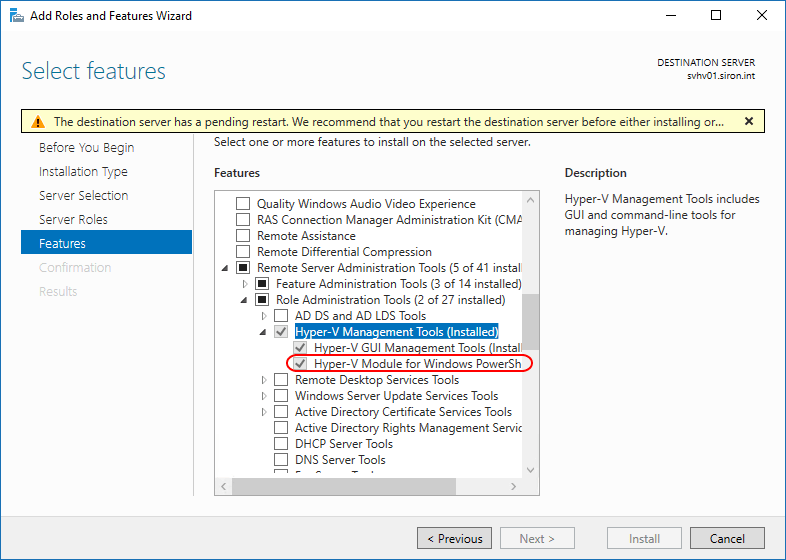Enable the Remote Assistance feature checkbox
Screen dimensions: 786x560
pos(243,236)
